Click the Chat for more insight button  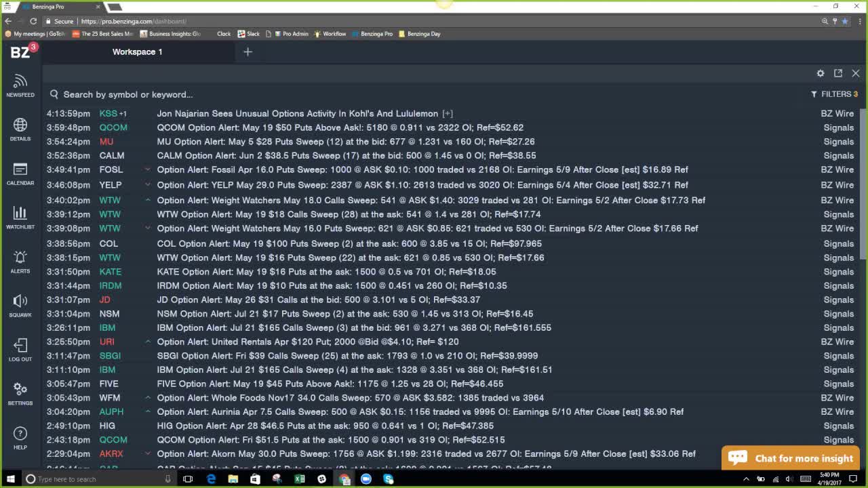pos(791,458)
